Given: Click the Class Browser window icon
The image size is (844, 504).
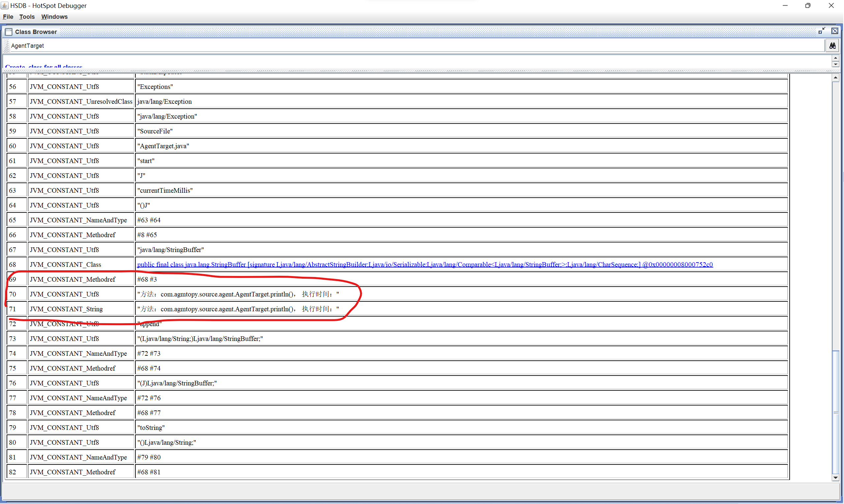Looking at the screenshot, I should coord(9,32).
